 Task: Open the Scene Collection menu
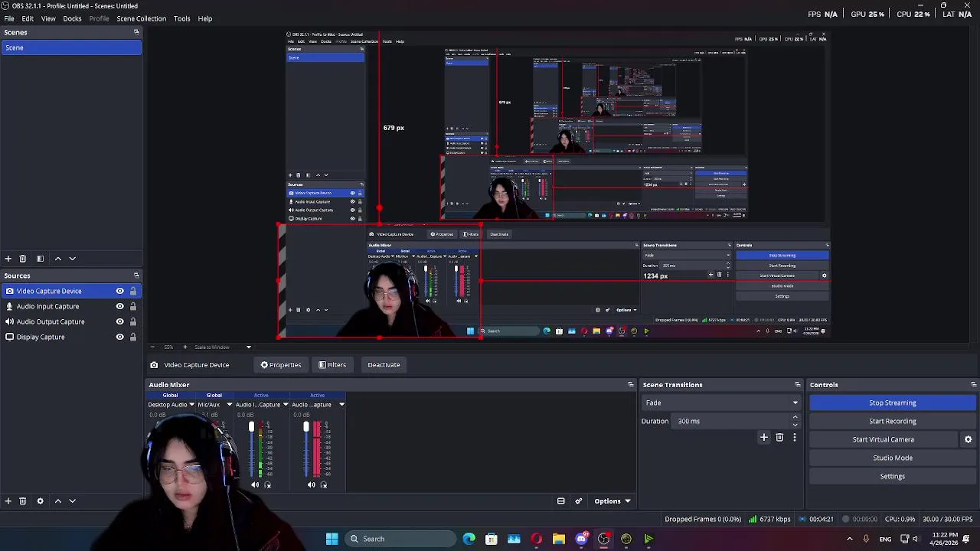pyautogui.click(x=141, y=18)
